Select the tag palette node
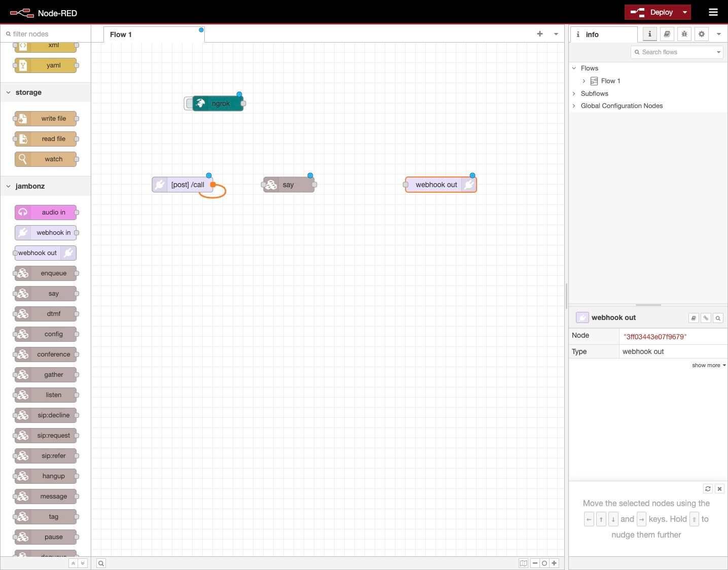 [x=46, y=517]
